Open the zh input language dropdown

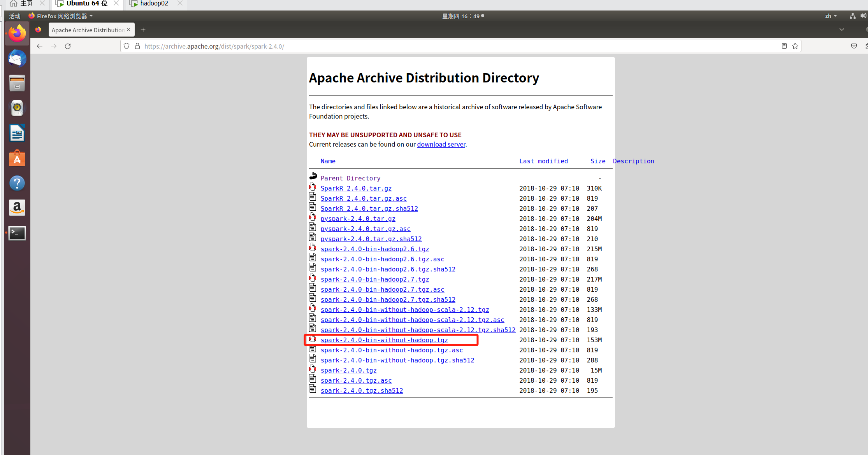[x=831, y=16]
